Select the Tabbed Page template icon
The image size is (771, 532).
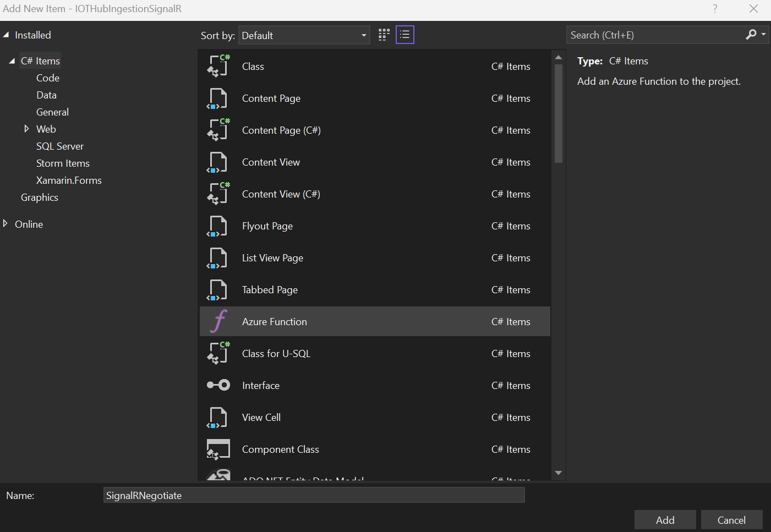217,290
